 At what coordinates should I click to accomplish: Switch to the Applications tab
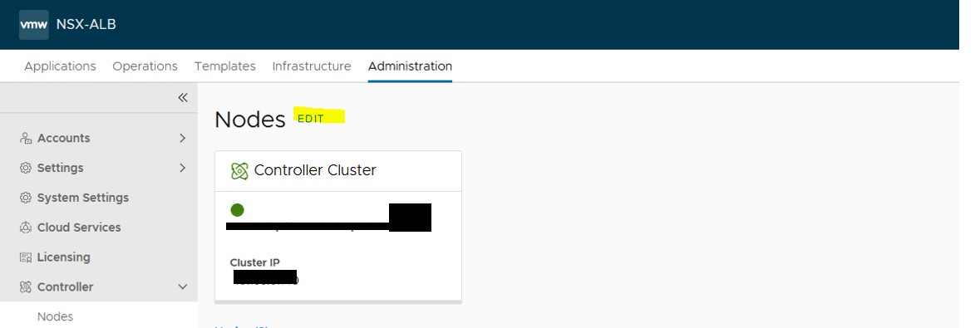pyautogui.click(x=60, y=66)
